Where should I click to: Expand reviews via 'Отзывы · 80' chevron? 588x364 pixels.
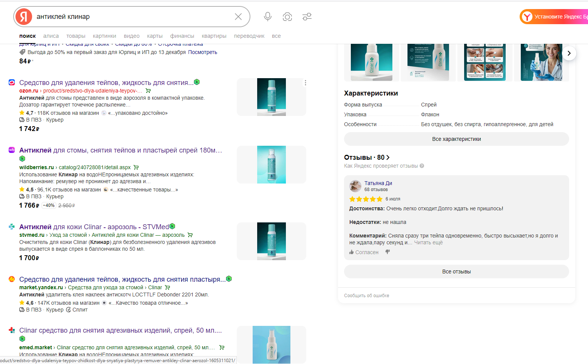tap(388, 157)
